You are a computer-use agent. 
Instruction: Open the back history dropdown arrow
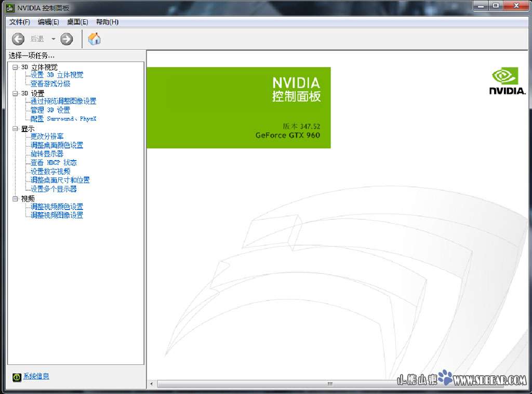(x=53, y=39)
